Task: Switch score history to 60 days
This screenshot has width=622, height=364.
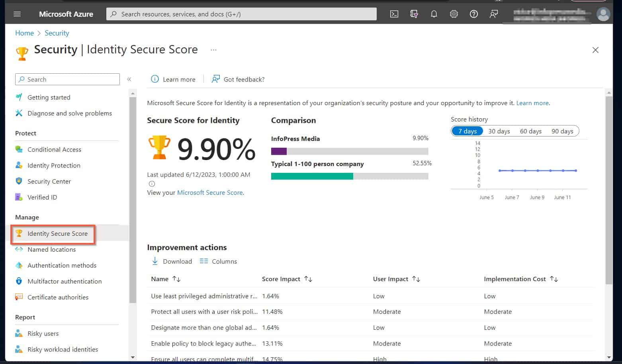Action: pos(531,131)
